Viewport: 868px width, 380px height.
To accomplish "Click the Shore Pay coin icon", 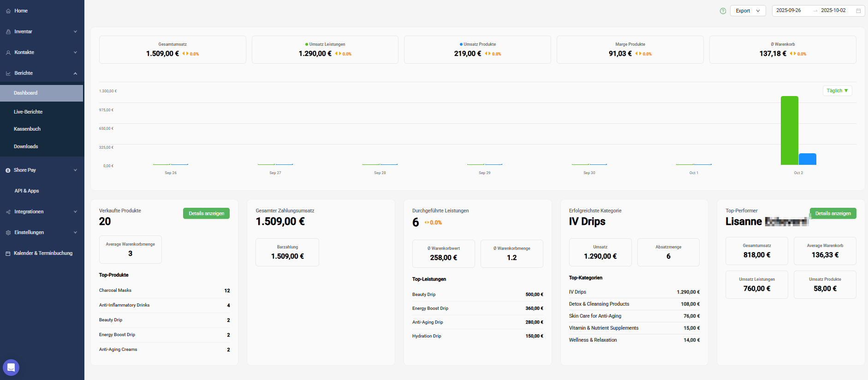I will click(x=8, y=170).
